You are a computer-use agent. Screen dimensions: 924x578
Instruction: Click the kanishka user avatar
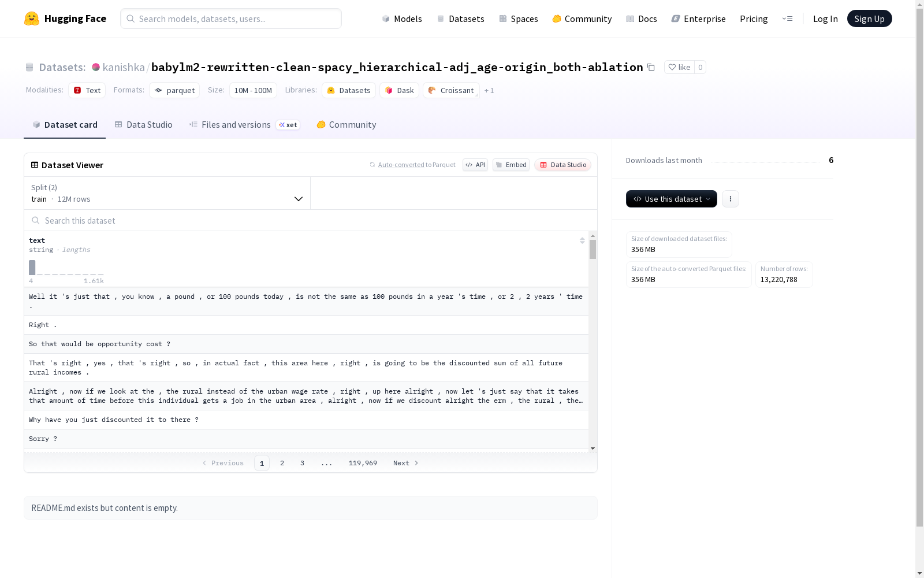[96, 67]
